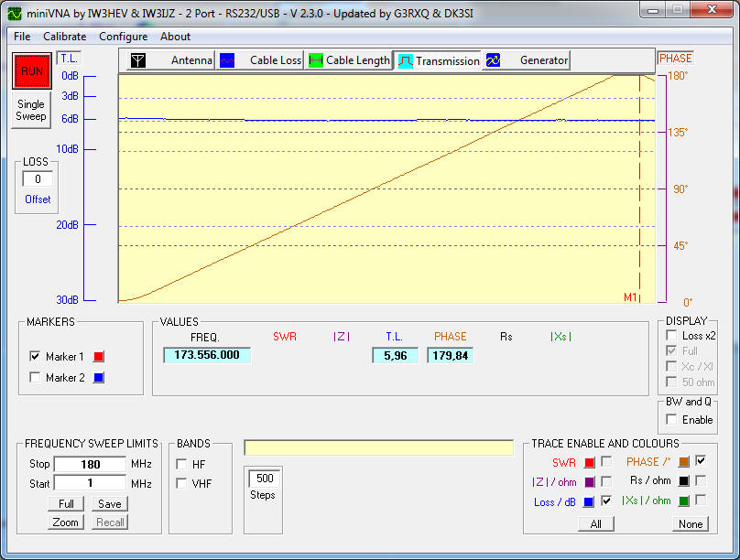Viewport: 740px width, 560px height.
Task: Enable the Marker 2 checkbox
Action: pyautogui.click(x=35, y=377)
